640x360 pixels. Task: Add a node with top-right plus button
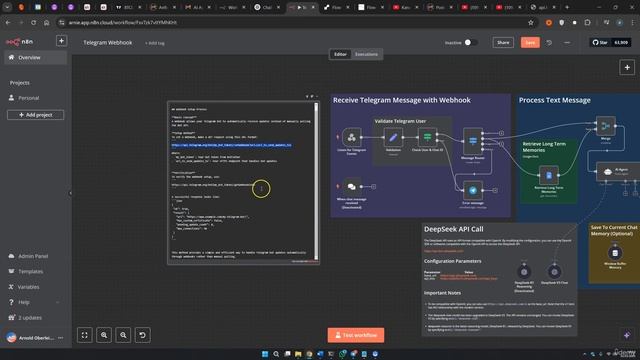point(627,67)
